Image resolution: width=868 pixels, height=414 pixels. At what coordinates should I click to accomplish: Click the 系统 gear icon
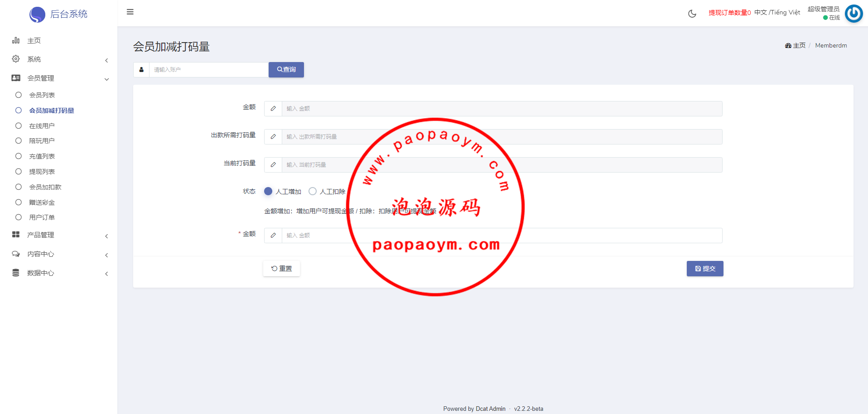[16, 59]
